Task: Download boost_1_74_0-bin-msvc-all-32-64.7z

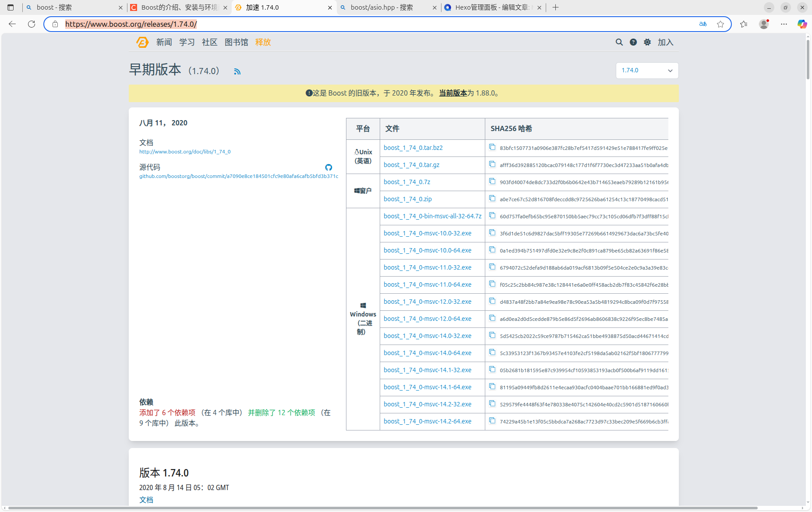Action: 433,216
